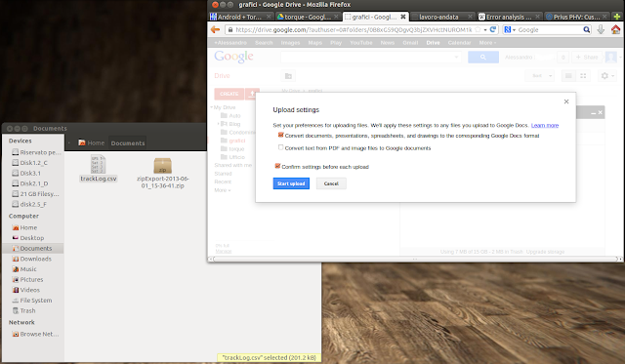Screen dimensions: 625x364
Task: Click the Drive upload arrow button
Action: [x=252, y=94]
